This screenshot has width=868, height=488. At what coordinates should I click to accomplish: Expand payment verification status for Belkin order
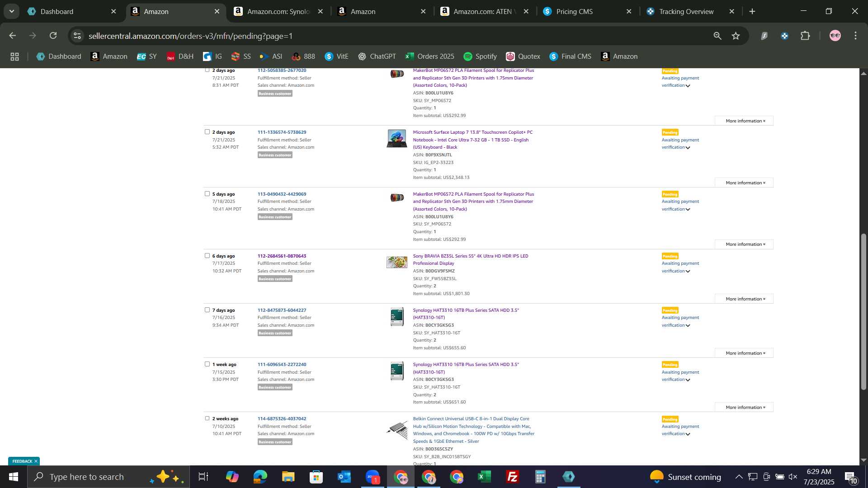(x=688, y=434)
